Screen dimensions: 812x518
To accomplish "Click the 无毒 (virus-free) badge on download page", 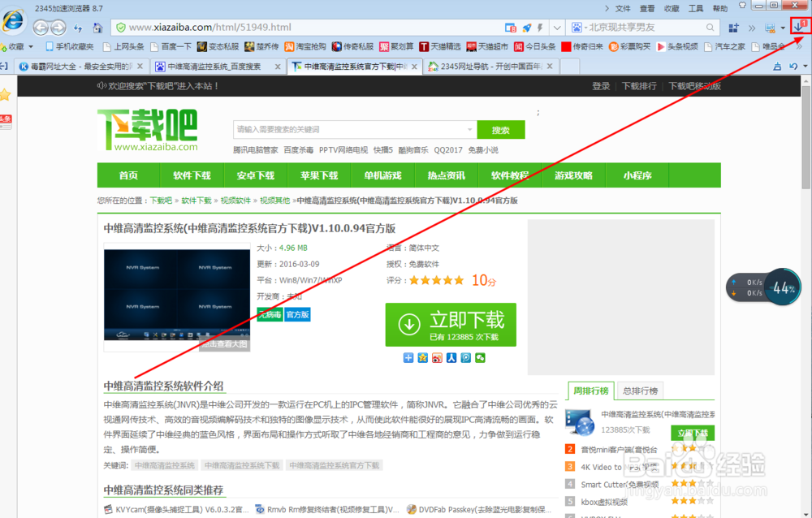I will point(270,315).
